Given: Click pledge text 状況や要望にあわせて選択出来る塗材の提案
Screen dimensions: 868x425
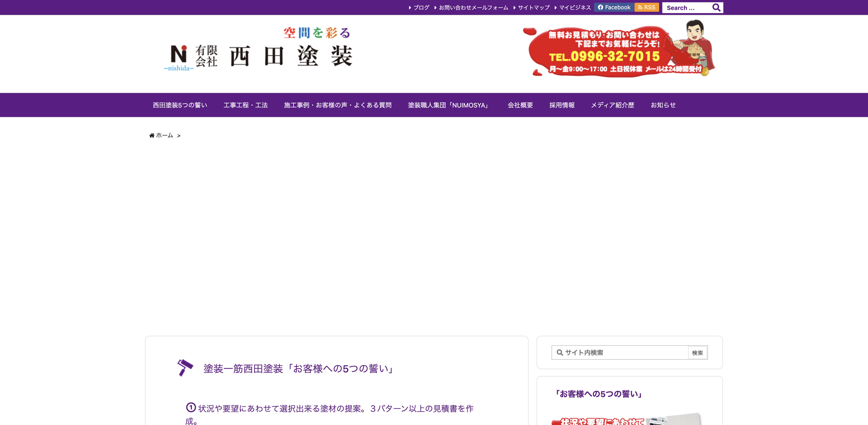Looking at the screenshot, I should click(279, 409).
